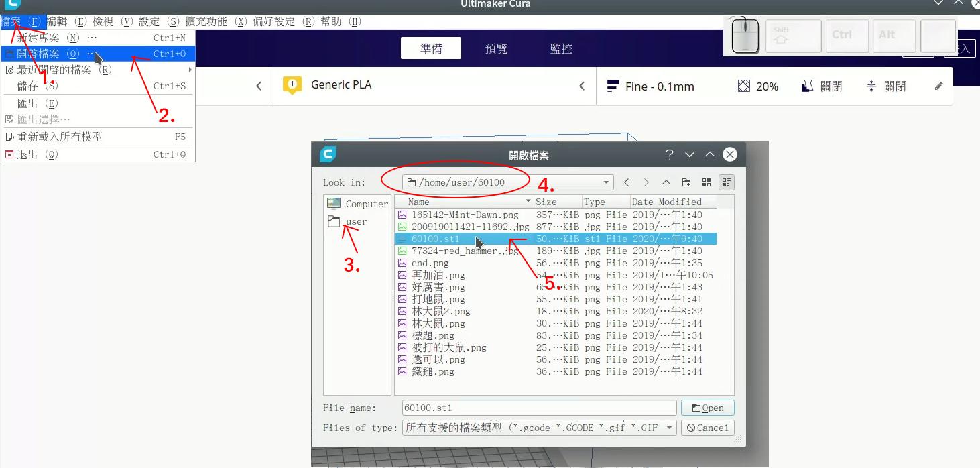Open Files of type dropdown

click(x=540, y=428)
